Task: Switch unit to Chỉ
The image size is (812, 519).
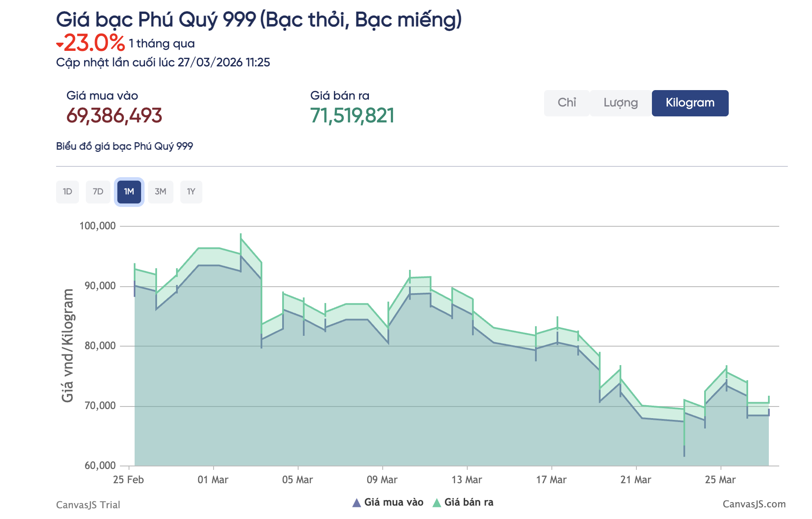Action: click(567, 103)
